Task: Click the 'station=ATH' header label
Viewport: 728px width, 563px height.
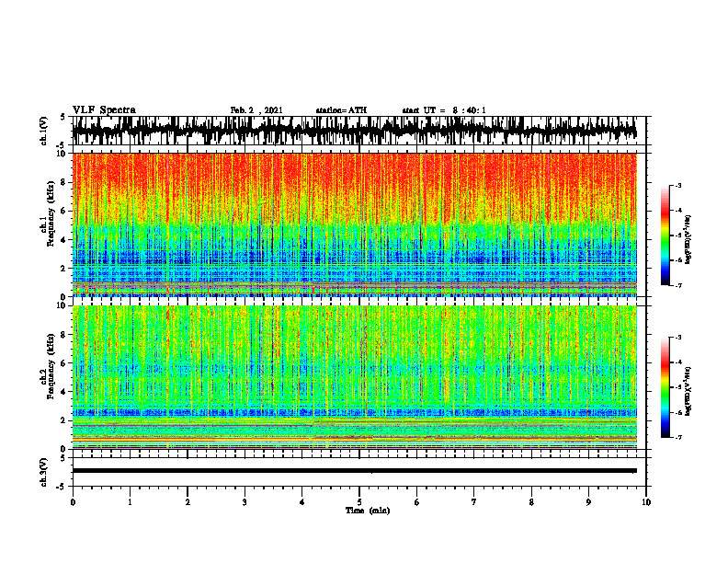Action: 341,110
